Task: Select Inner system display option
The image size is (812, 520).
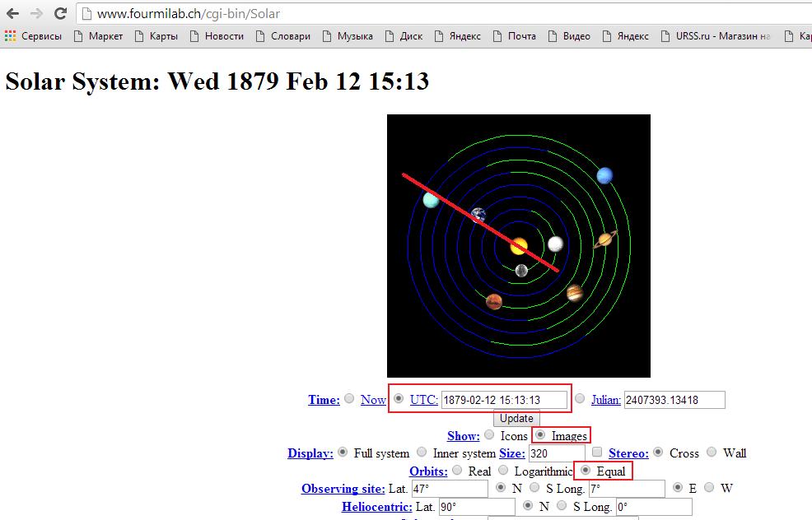Action: pyautogui.click(x=422, y=453)
